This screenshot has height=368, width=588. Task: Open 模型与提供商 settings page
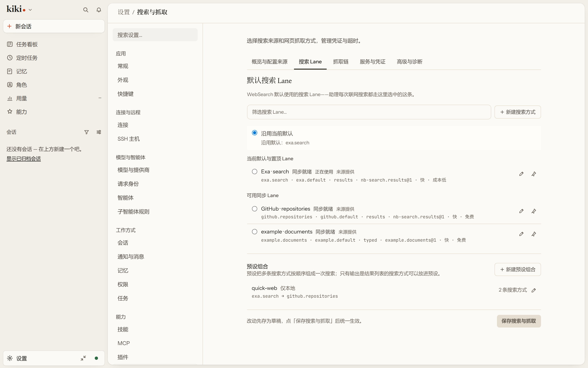point(155,170)
